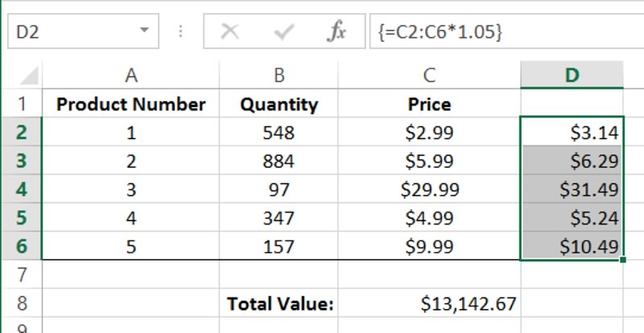Click the fill handle at D6 corner

tap(623, 260)
